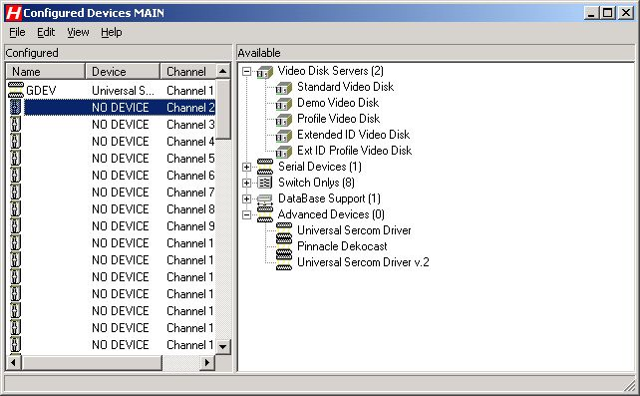Click the vertical scrollbar thumb
640x396 pixels.
tap(223, 109)
